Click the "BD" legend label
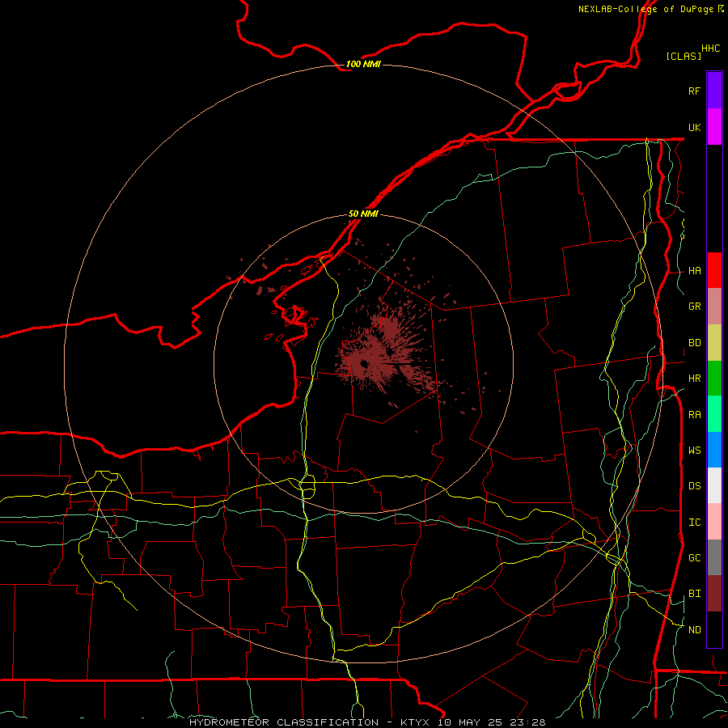 [695, 343]
